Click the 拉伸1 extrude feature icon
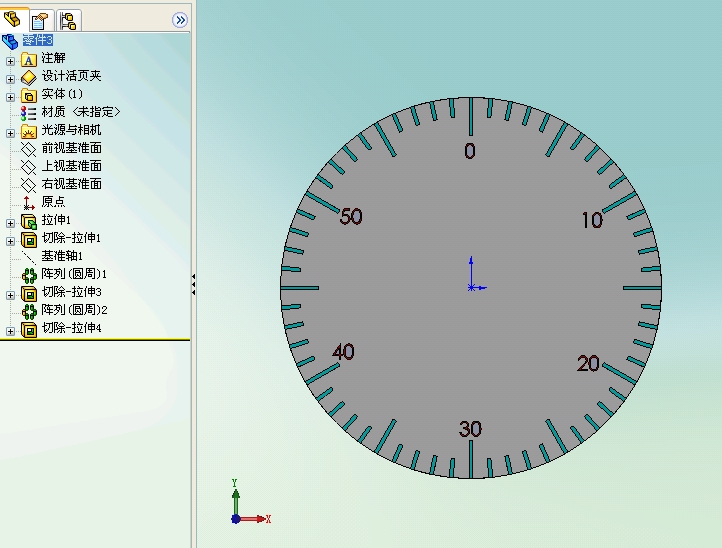The height and width of the screenshot is (548, 722). tap(29, 222)
